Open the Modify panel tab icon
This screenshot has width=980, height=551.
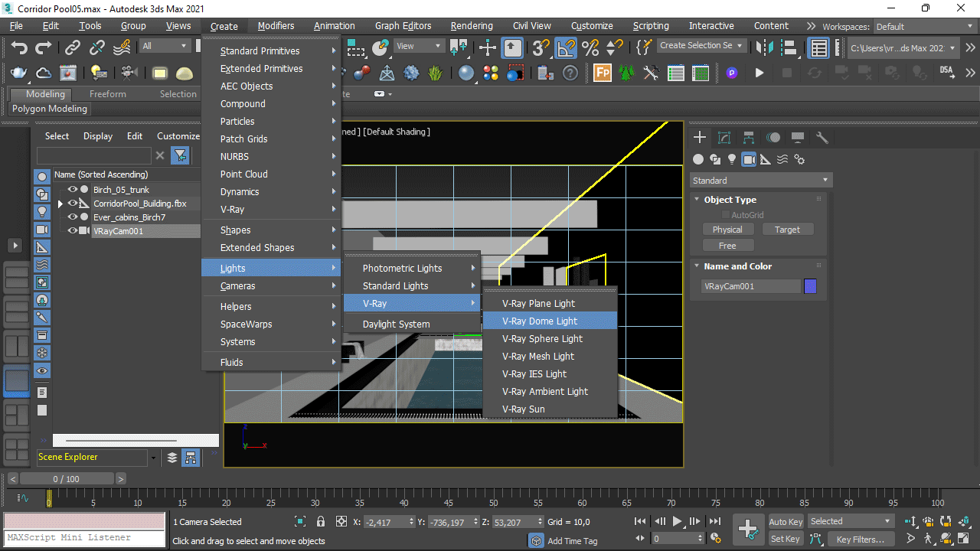(724, 138)
